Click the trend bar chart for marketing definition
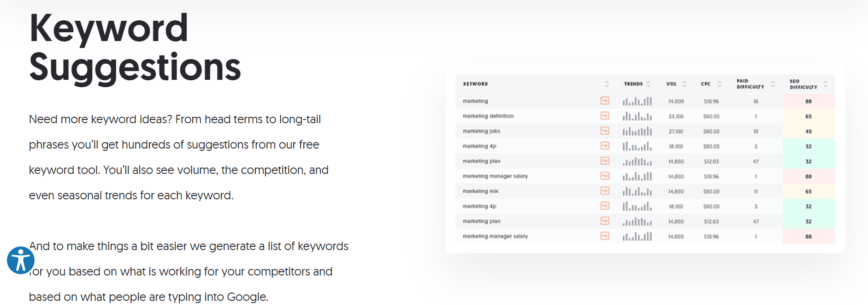 coord(637,116)
